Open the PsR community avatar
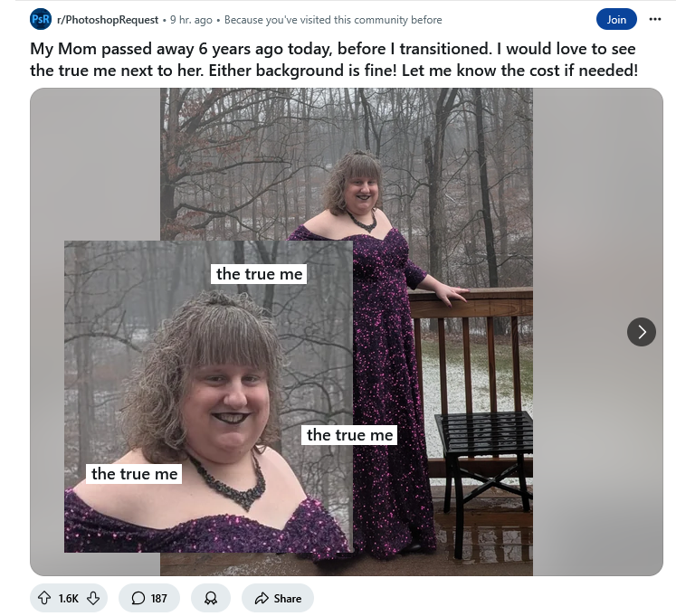This screenshot has height=616, width=676. pyautogui.click(x=41, y=19)
